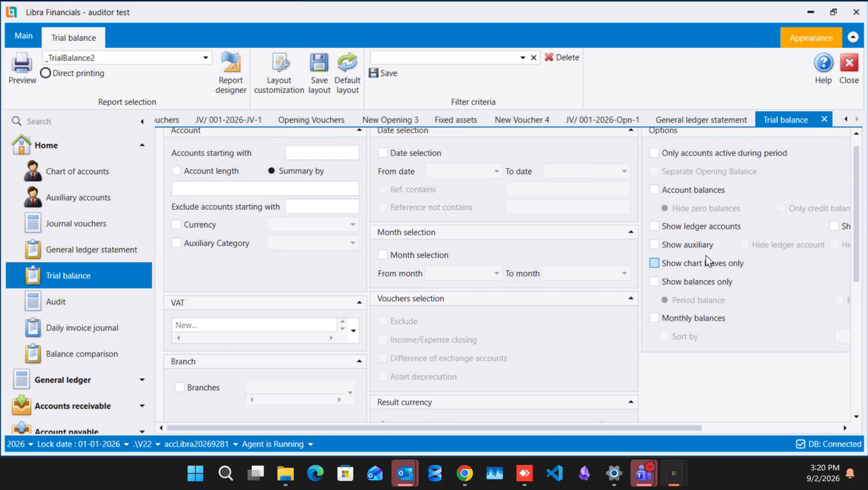
Task: Expand the General ledger sidebar group
Action: pos(142,380)
